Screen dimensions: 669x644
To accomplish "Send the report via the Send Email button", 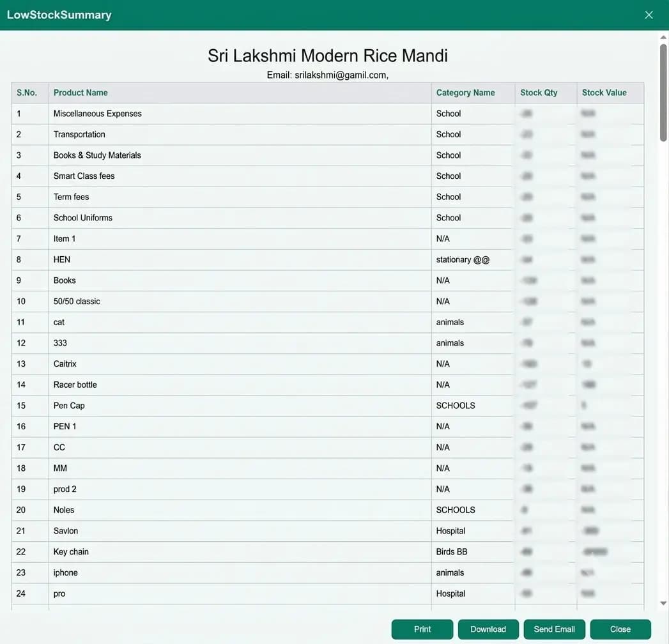I will [x=554, y=629].
